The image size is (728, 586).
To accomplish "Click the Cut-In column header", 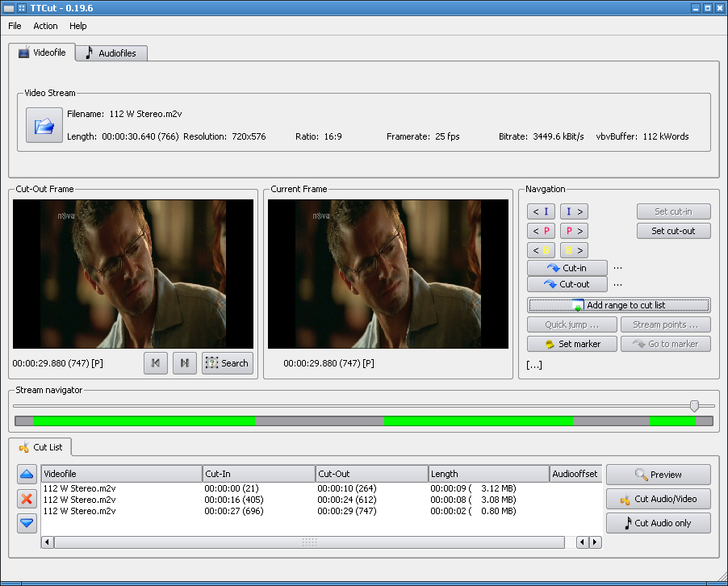I will click(259, 474).
